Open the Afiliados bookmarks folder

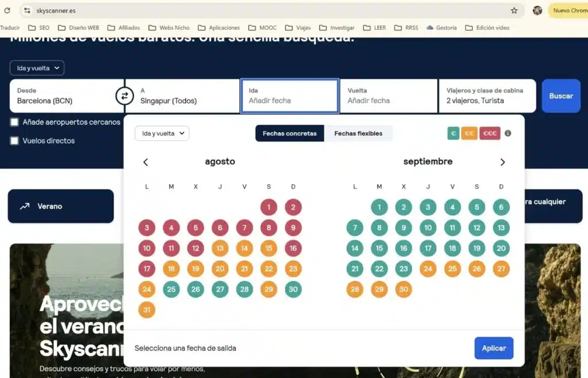(x=124, y=28)
